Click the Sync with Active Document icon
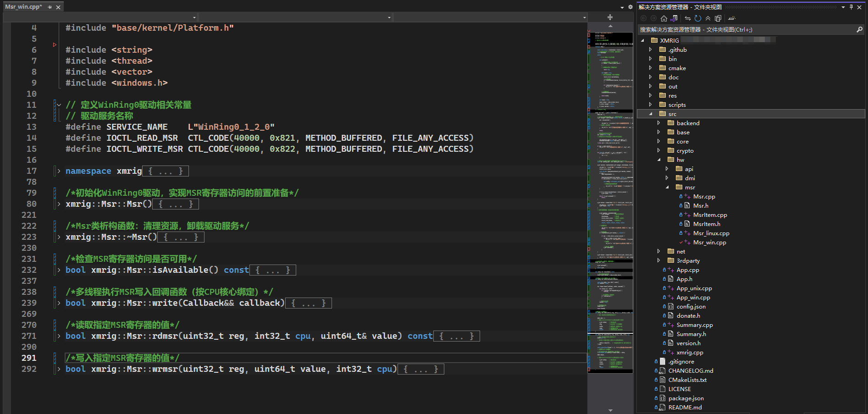The height and width of the screenshot is (414, 868). coord(687,18)
